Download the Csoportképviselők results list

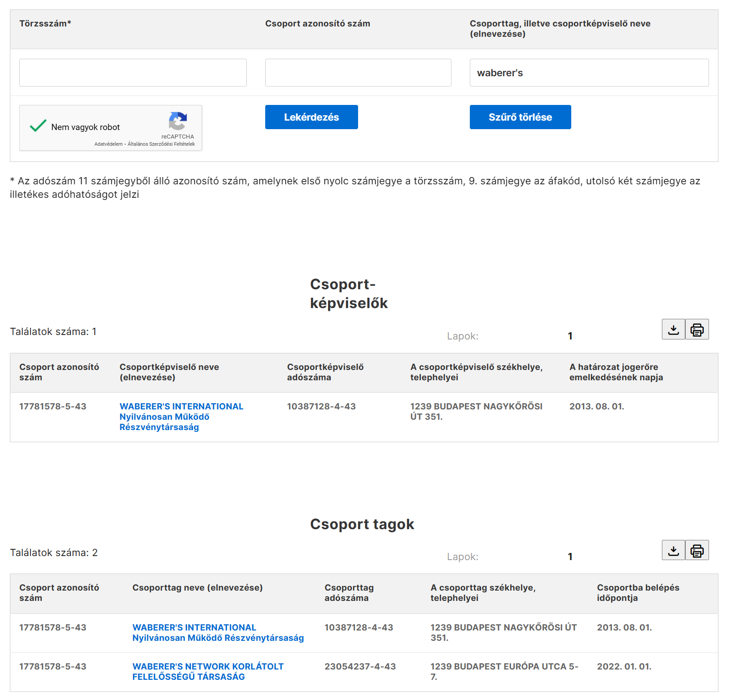click(x=673, y=329)
